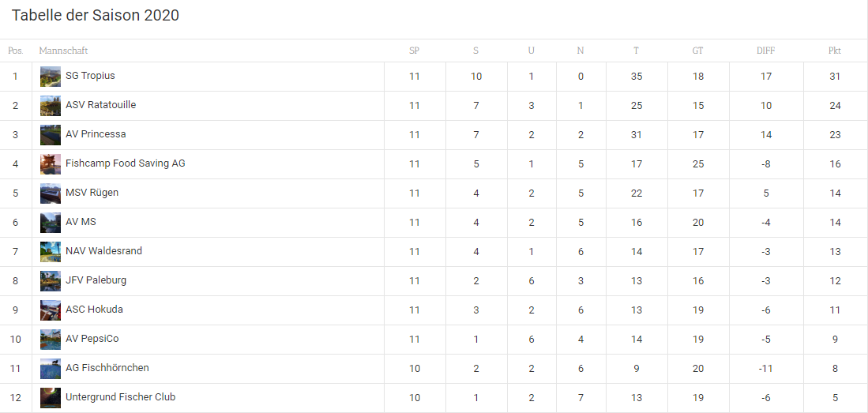Click the AV MS team thumbnail
The image size is (868, 413).
tap(51, 223)
